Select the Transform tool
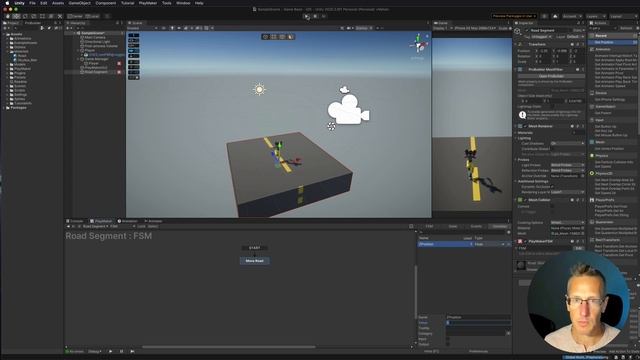This screenshot has width=640, height=360. (x=51, y=16)
